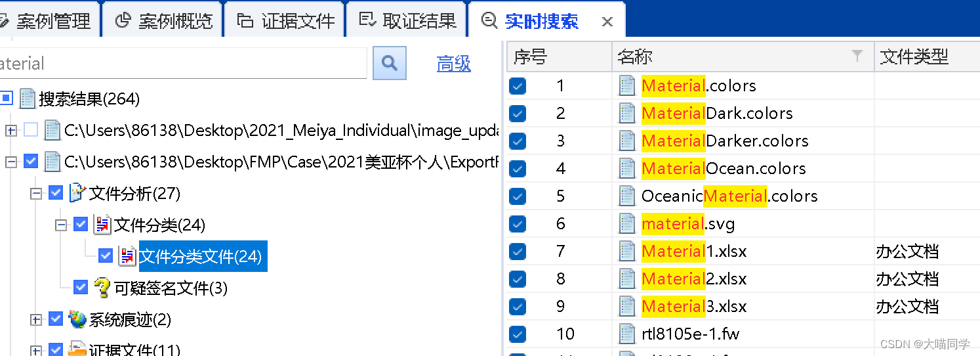Toggle the 可疑签名文件(3) checkbox

pyautogui.click(x=81, y=287)
